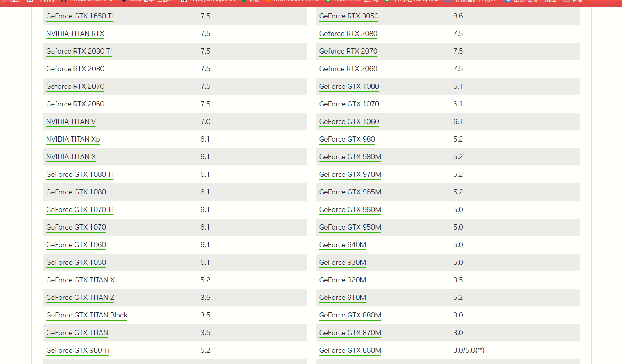Screen dimensions: 622x364
Task: Open the GeForce GTX 860M link
Action: click(350, 350)
